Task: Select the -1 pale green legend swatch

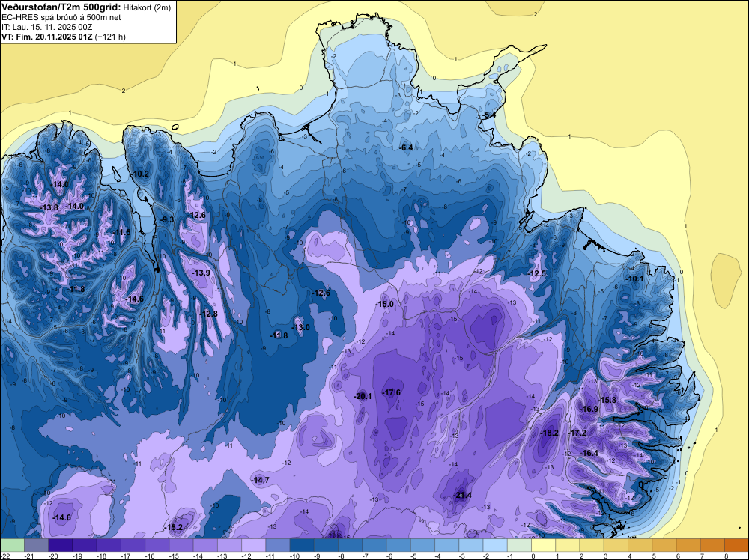Action: (x=519, y=545)
